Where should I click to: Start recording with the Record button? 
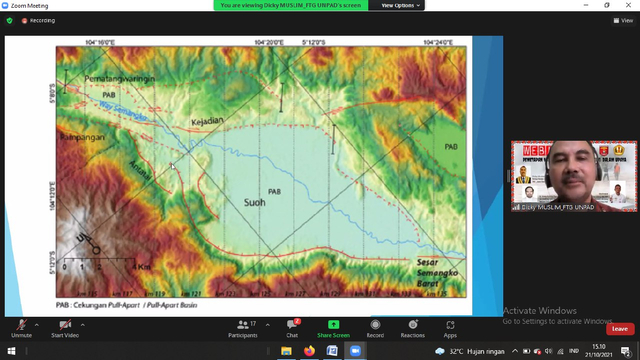pos(375,329)
